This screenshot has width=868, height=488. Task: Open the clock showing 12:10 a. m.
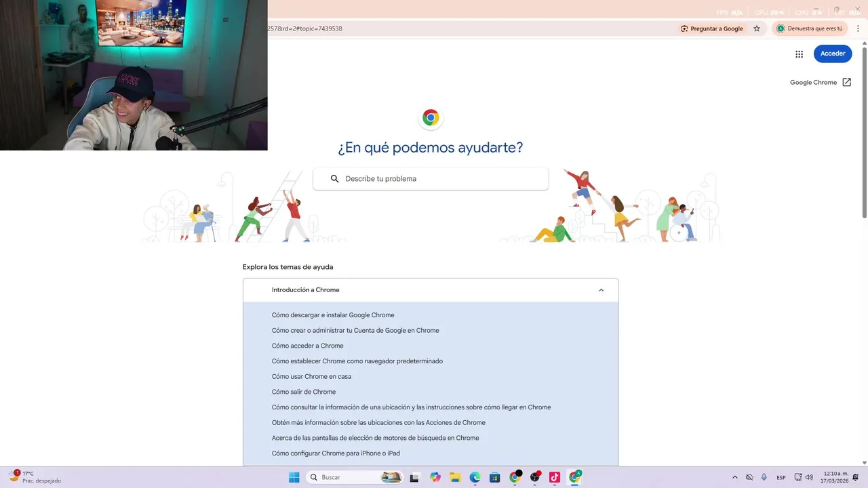pyautogui.click(x=835, y=477)
